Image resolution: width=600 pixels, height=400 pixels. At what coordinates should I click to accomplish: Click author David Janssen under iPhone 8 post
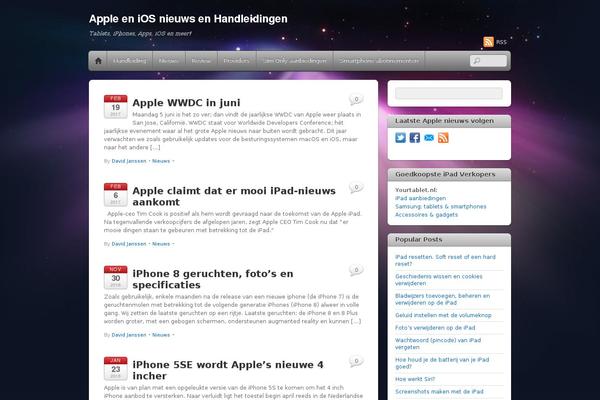pos(129,335)
